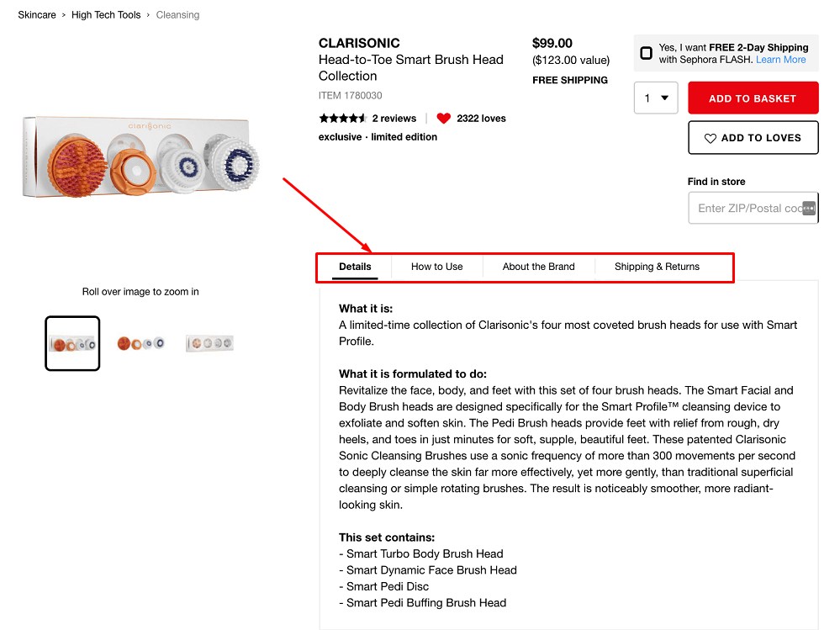Click the location icon in the ZIP code field
This screenshot has height=630, width=840.
click(808, 207)
